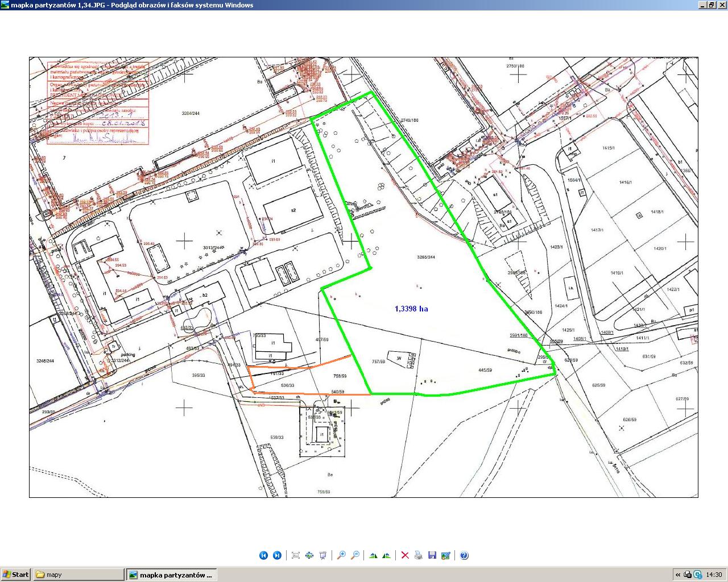Open the viewer Help

(x=464, y=555)
